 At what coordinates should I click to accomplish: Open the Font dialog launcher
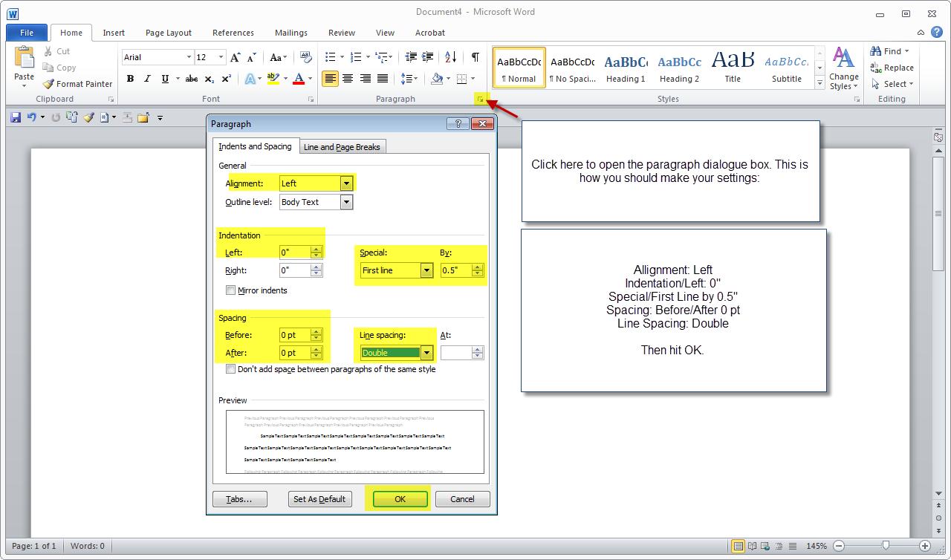[x=311, y=99]
